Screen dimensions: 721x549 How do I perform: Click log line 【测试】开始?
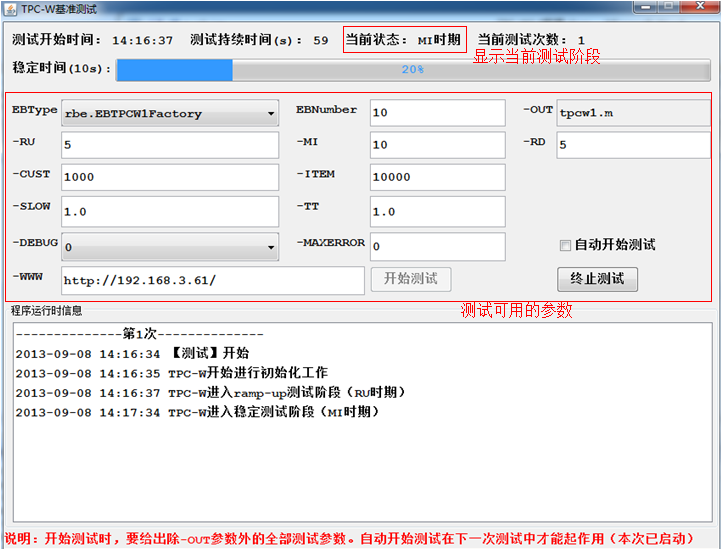[132, 354]
